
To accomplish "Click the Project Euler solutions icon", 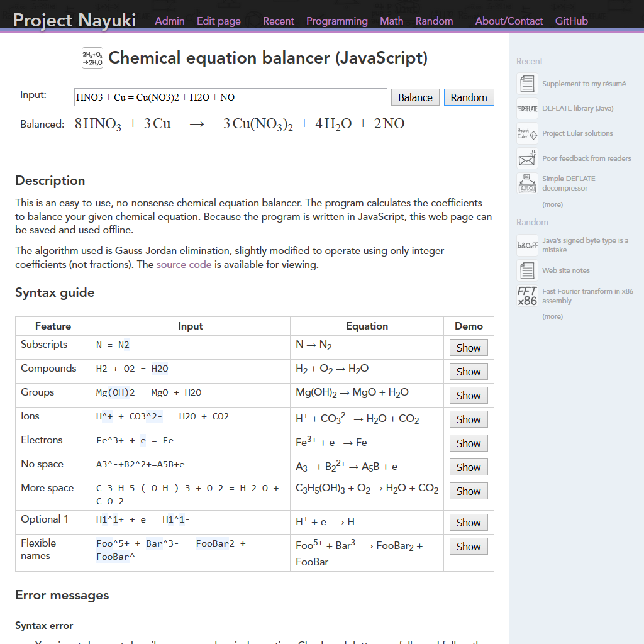I will tap(527, 133).
